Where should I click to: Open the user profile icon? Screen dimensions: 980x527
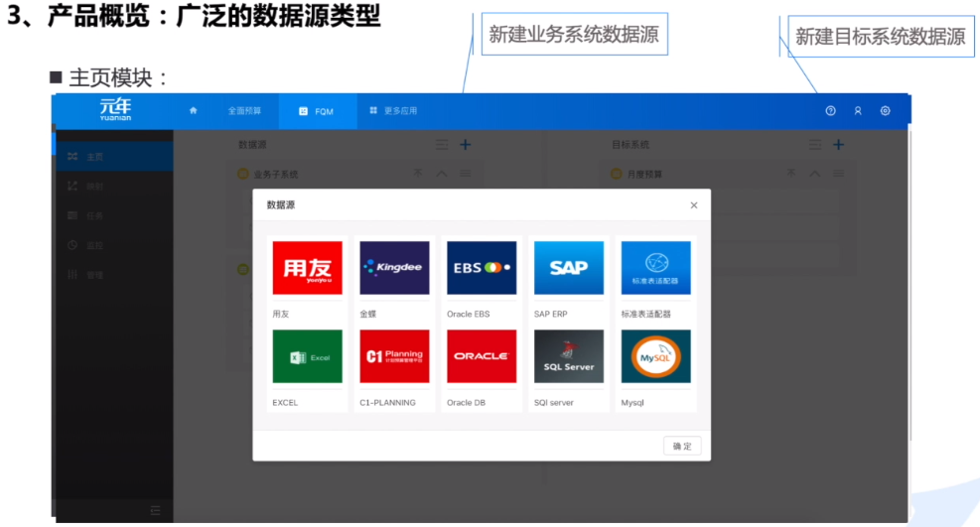click(858, 110)
